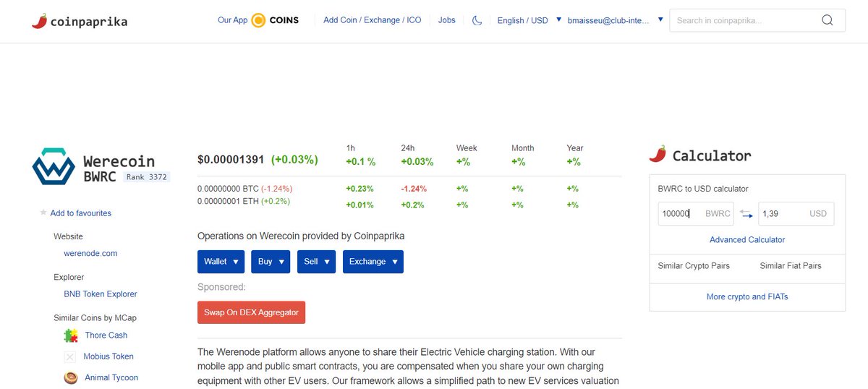
Task: Click the Rank 3372 badge
Action: (146, 176)
